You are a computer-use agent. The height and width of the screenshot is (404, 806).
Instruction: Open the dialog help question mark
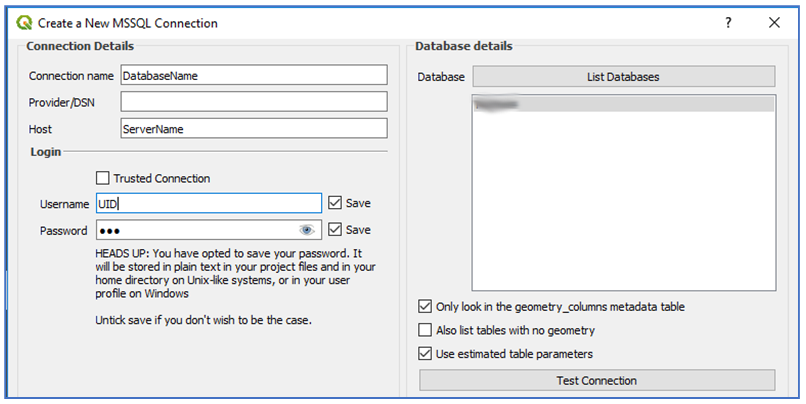point(728,22)
